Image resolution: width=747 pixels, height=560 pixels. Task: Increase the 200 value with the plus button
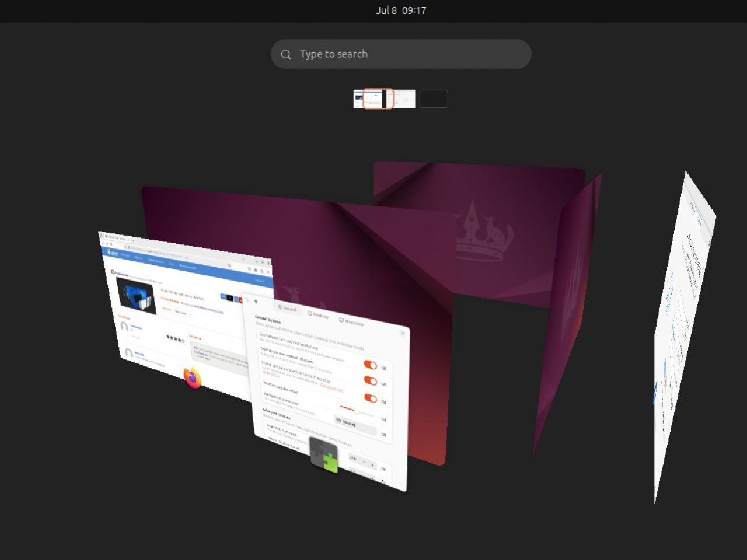[x=373, y=465]
